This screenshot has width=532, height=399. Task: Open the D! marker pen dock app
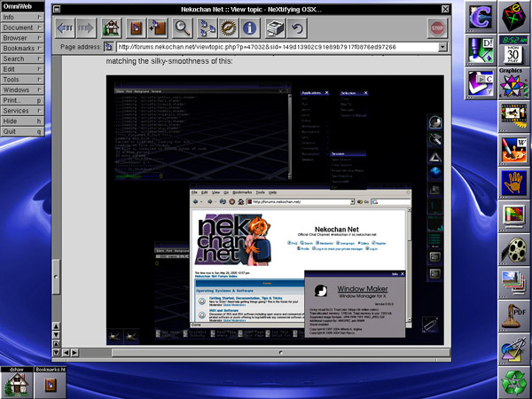coord(481,51)
